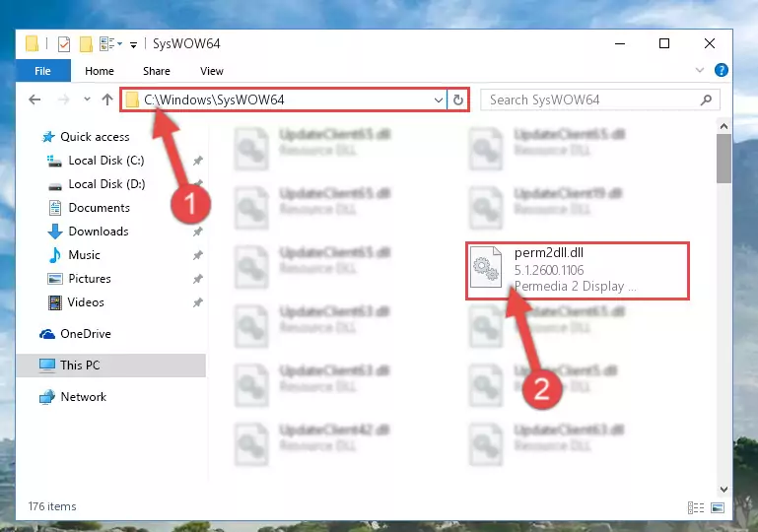Refresh the SysWOW64 folder view

(457, 100)
